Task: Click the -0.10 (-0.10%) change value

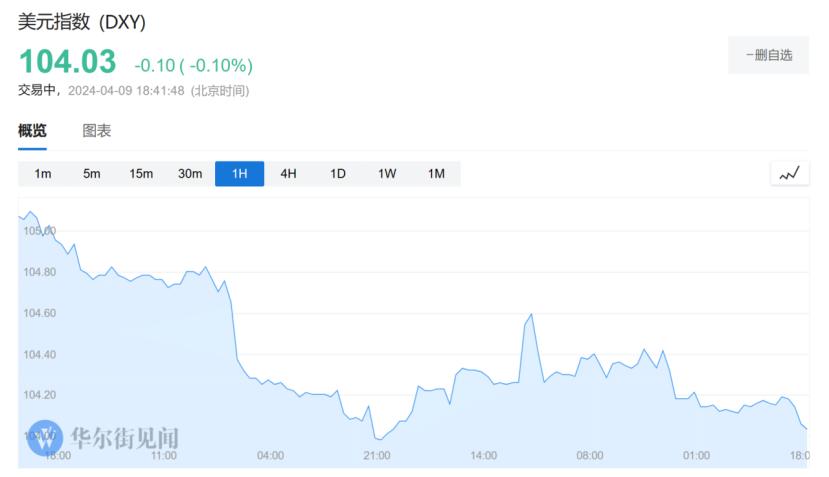Action: tap(193, 66)
